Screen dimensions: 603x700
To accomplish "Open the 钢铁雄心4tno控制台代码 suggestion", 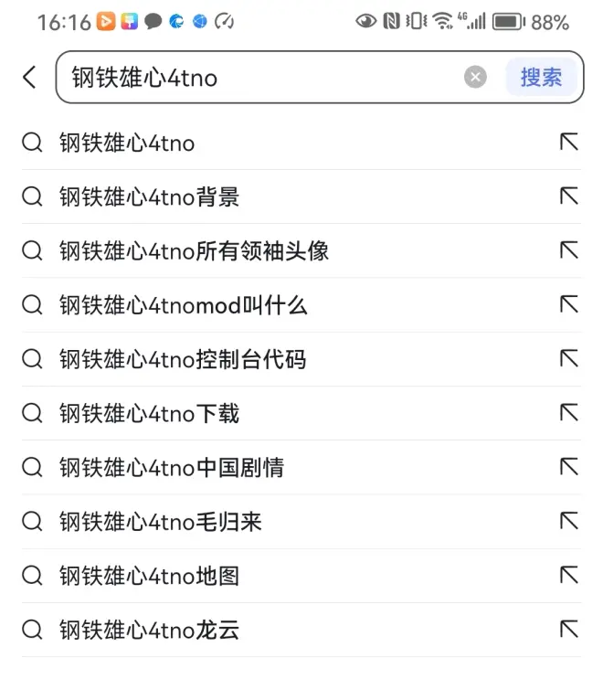I will (x=183, y=359).
